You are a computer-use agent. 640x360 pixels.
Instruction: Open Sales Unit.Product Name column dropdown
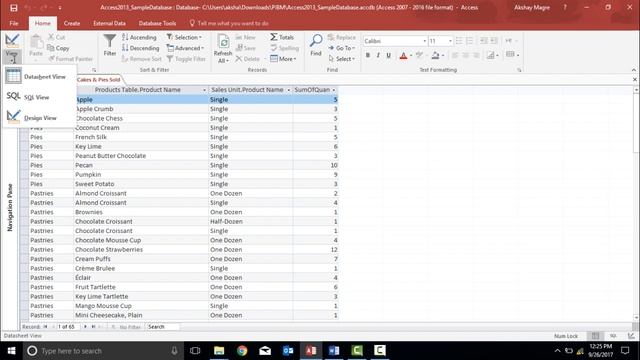click(289, 90)
